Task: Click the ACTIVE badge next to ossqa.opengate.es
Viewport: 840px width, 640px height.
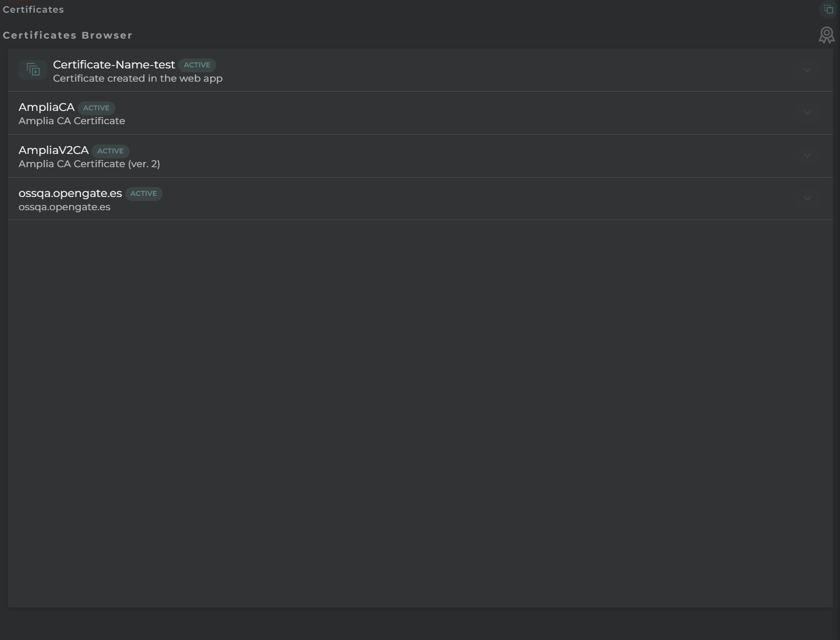Action: 143,194
